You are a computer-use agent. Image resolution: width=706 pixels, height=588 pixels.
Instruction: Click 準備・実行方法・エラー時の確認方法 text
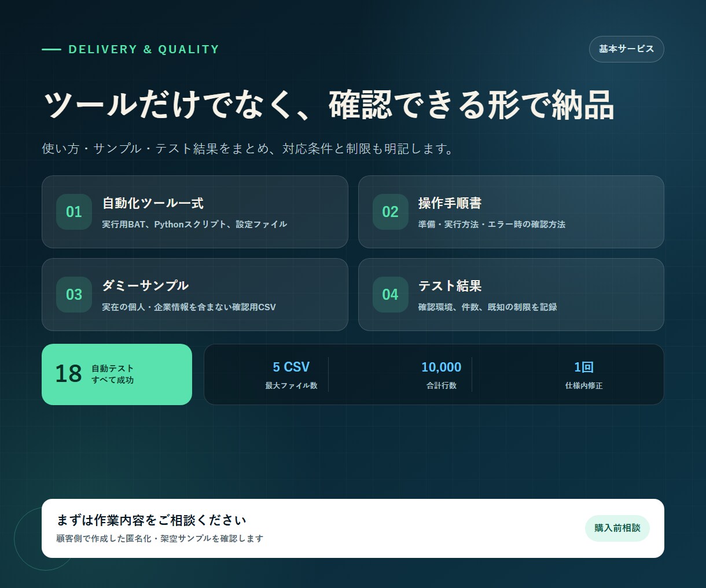(492, 224)
